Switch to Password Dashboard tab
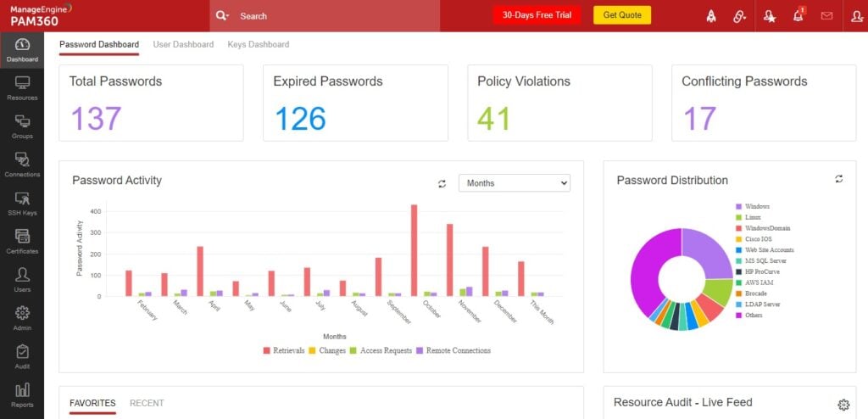868x419 pixels. coord(99,44)
